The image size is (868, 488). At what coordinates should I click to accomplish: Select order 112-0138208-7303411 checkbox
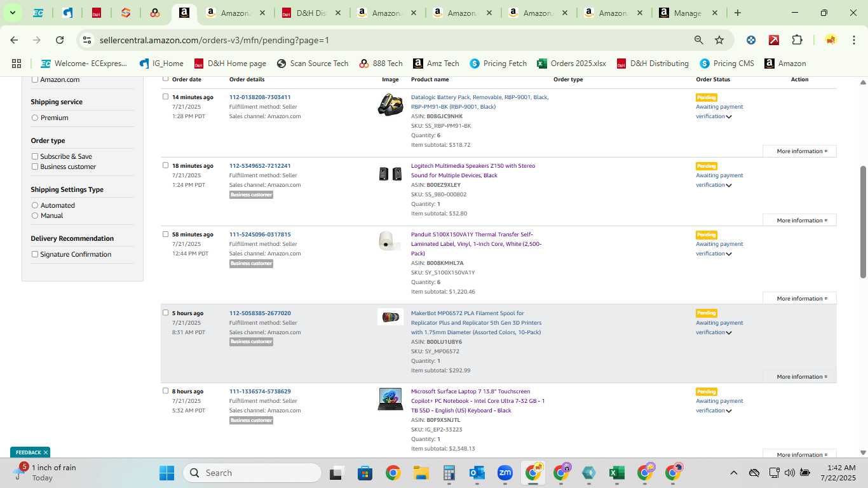tap(165, 97)
